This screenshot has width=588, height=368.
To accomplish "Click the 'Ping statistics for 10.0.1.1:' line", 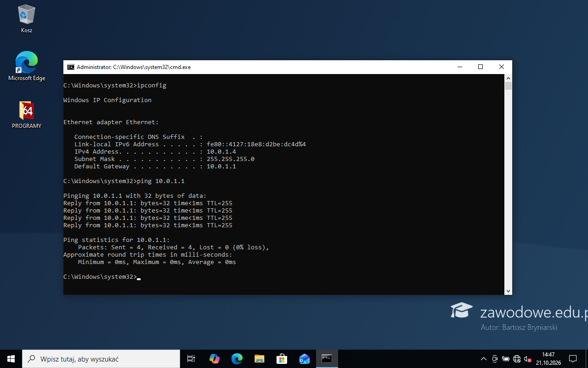I will tap(117, 240).
